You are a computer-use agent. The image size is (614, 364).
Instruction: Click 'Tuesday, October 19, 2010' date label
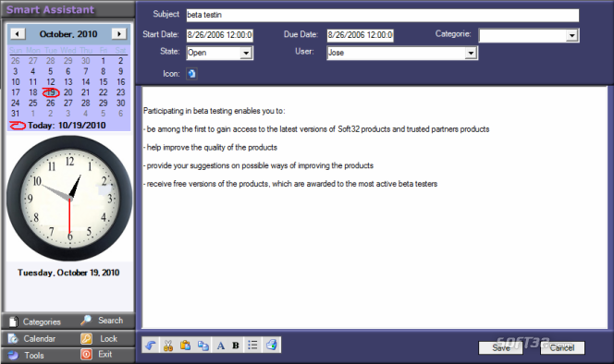coord(68,273)
